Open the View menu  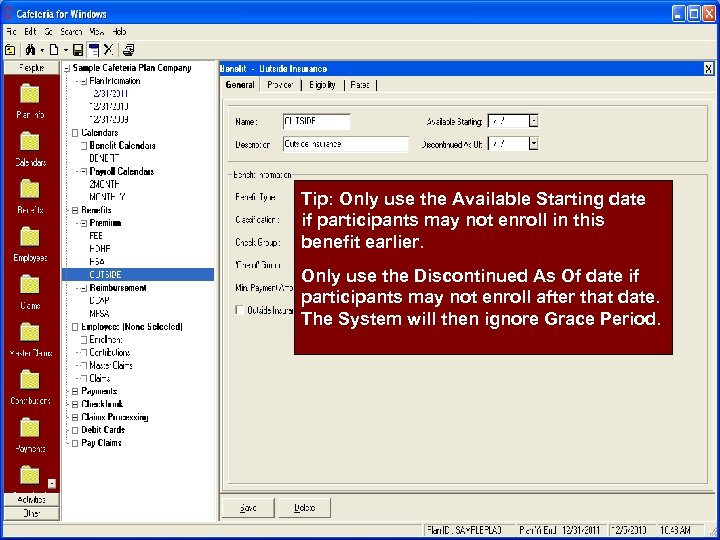coord(97,32)
